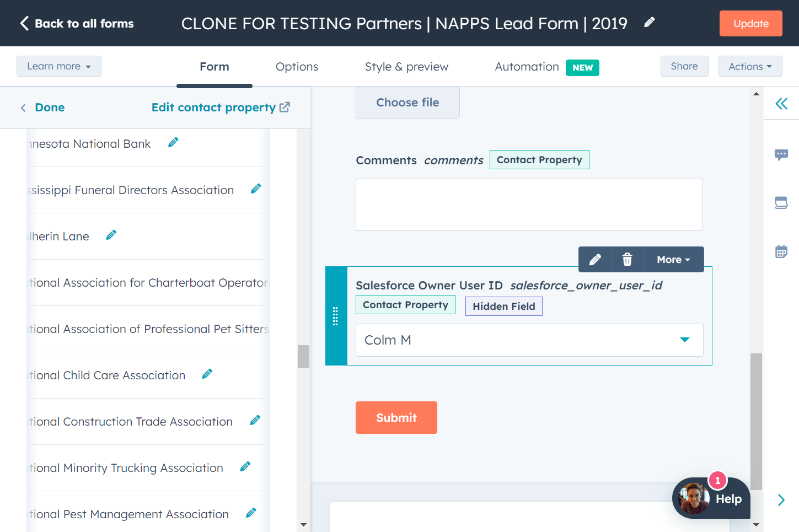This screenshot has width=799, height=532.
Task: Click the left panel scrollbar thumb
Action: point(303,356)
